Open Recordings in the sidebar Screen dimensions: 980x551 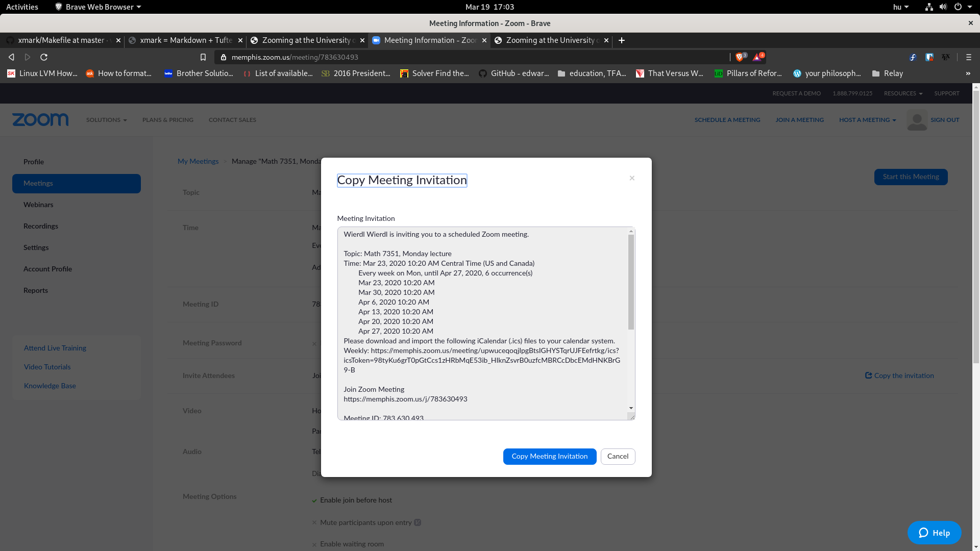click(40, 226)
